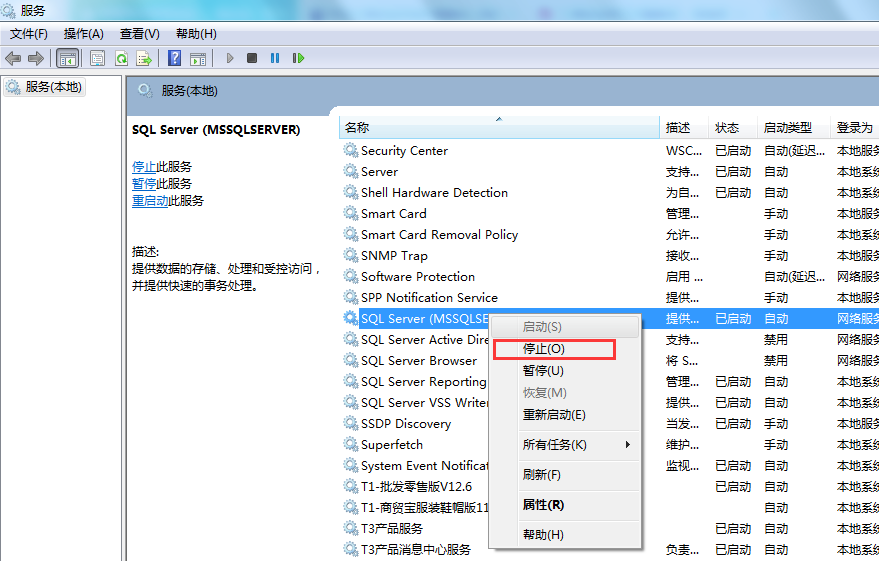Select the Shell Hardware Detection service

coord(609,193)
